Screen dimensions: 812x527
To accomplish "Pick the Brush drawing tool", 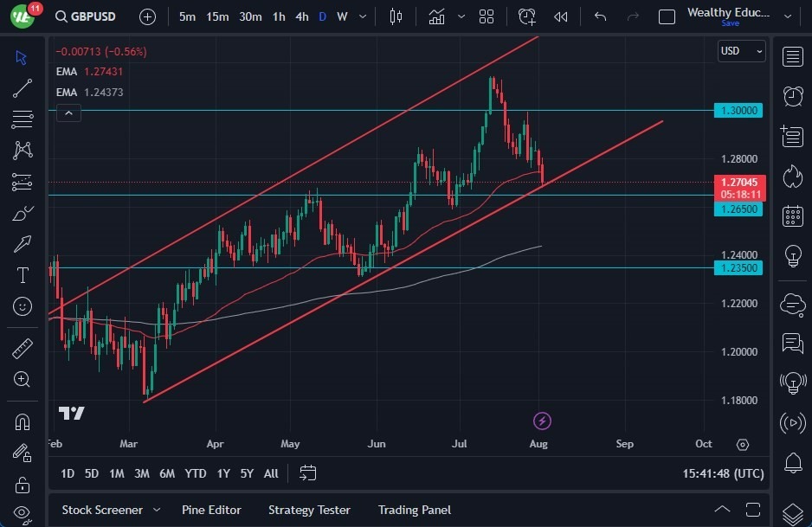I will click(22, 213).
